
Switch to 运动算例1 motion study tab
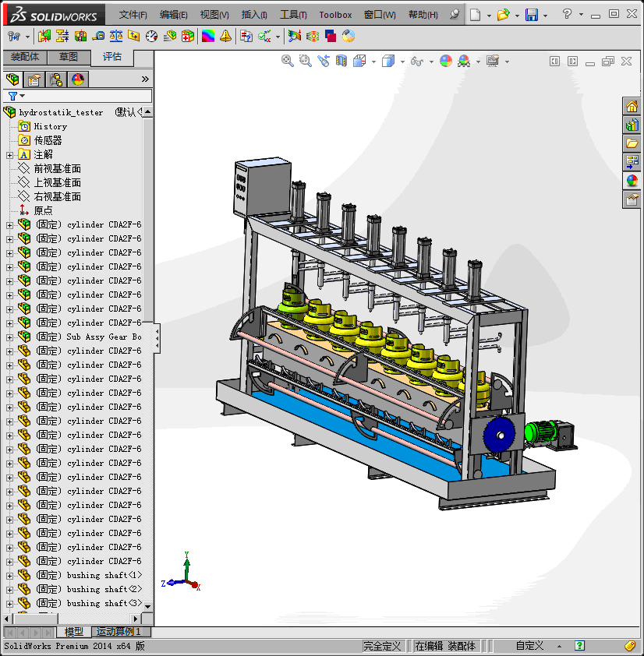(119, 631)
